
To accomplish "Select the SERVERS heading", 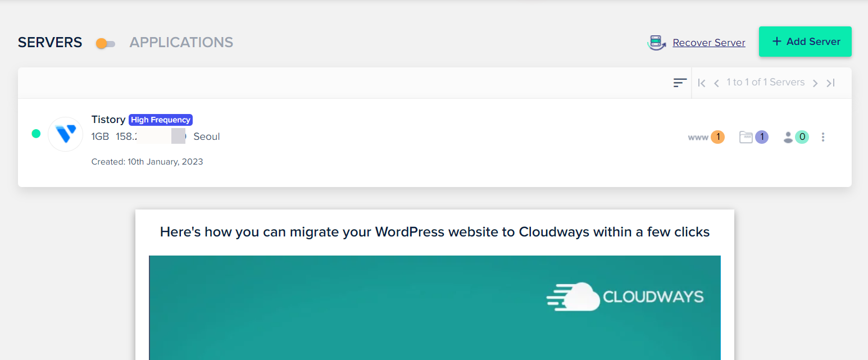I will point(50,42).
